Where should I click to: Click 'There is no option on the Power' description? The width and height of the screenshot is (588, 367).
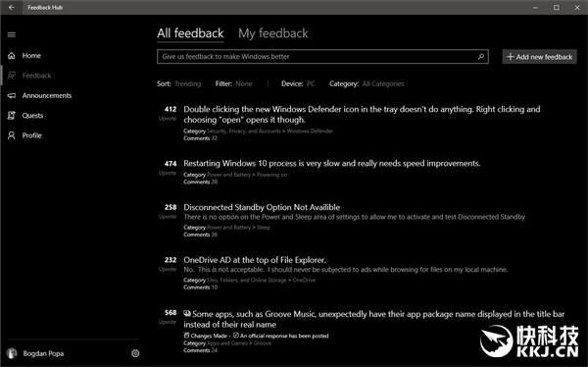355,217
